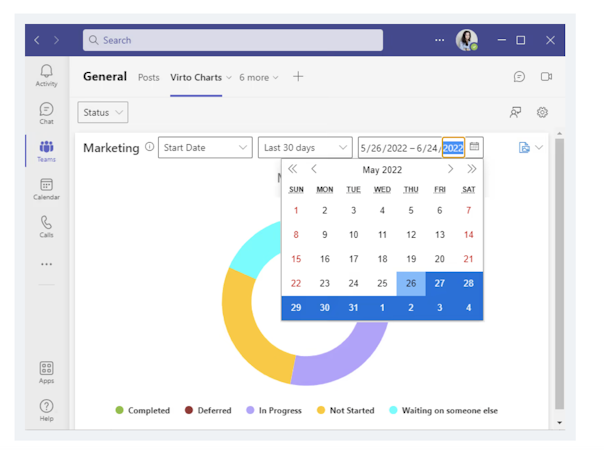The height and width of the screenshot is (450, 604).
Task: Click the purple In Progress donut segment
Action: click(x=343, y=358)
